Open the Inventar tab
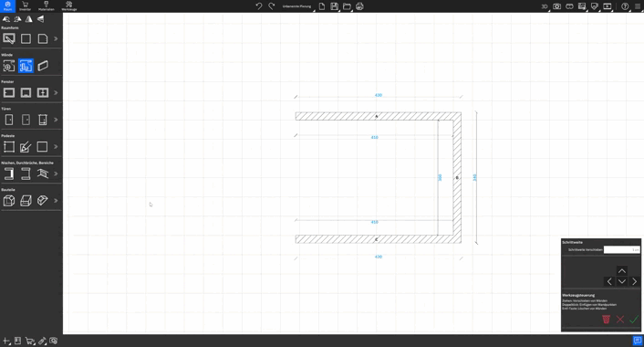Image resolution: width=644 pixels, height=347 pixels. 25,5
